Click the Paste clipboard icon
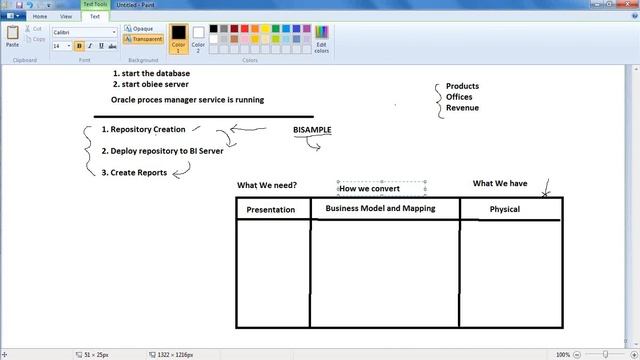Viewport: 640px width, 360px height. pyautogui.click(x=13, y=33)
